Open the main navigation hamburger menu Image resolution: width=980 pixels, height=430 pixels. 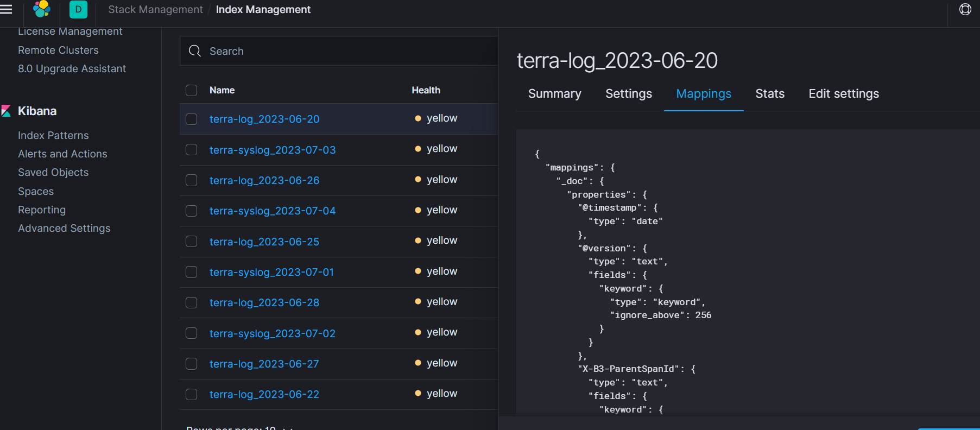click(7, 9)
